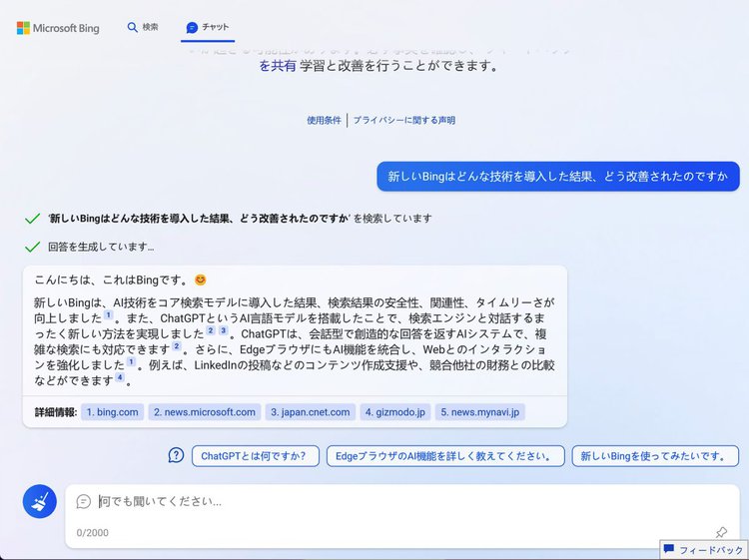Click the 何でも聞いてください message input field
Image resolution: width=749 pixels, height=560 pixels.
click(x=399, y=502)
